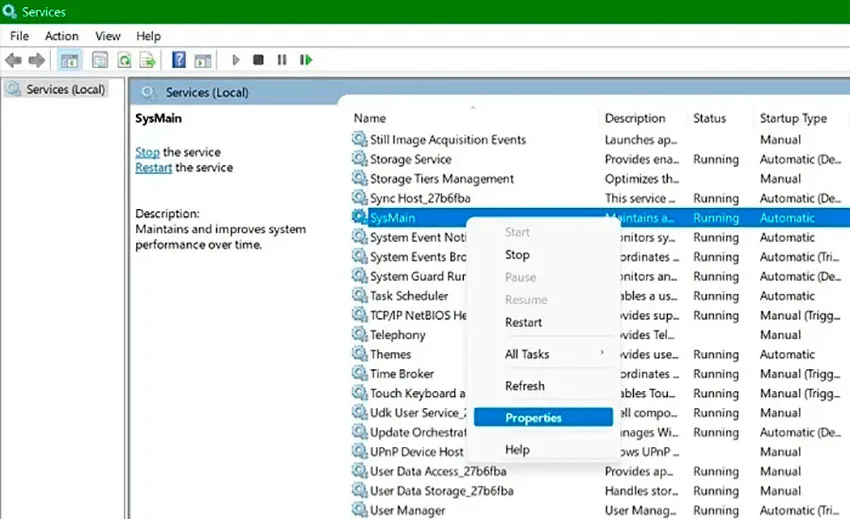Open the Action menu
This screenshot has height=519, width=850.
pos(62,36)
